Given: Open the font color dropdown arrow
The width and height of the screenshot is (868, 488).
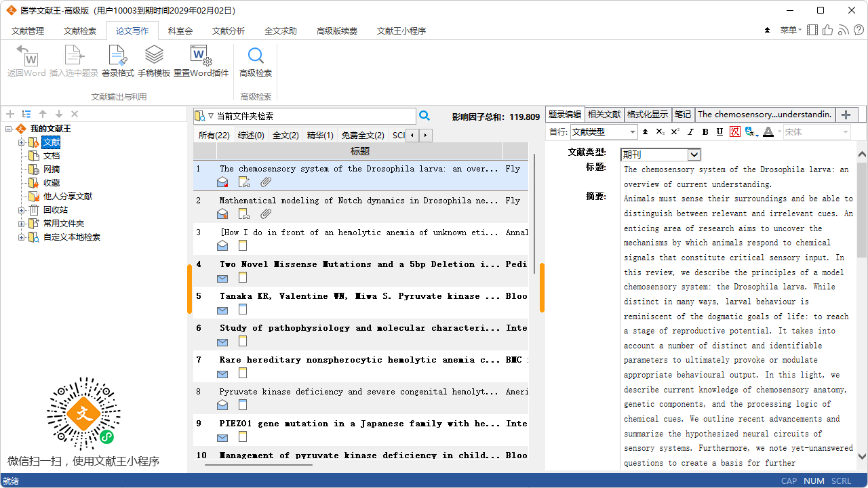Looking at the screenshot, I should click(x=779, y=132).
